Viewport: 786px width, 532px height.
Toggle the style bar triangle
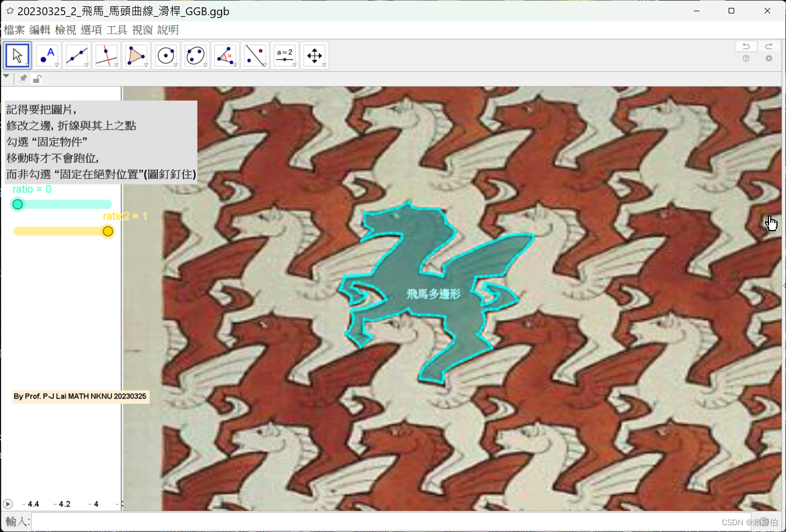point(6,76)
